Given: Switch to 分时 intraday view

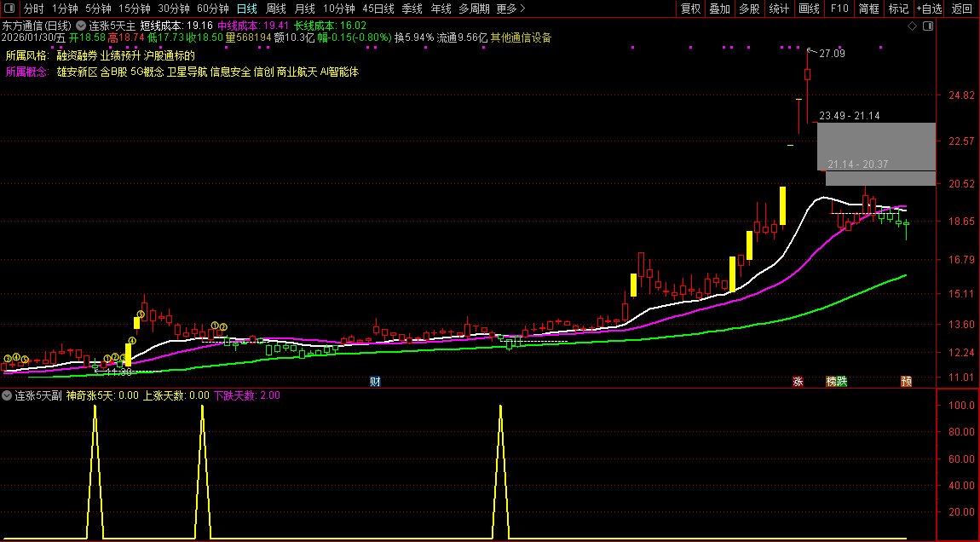Looking at the screenshot, I should click(x=34, y=9).
